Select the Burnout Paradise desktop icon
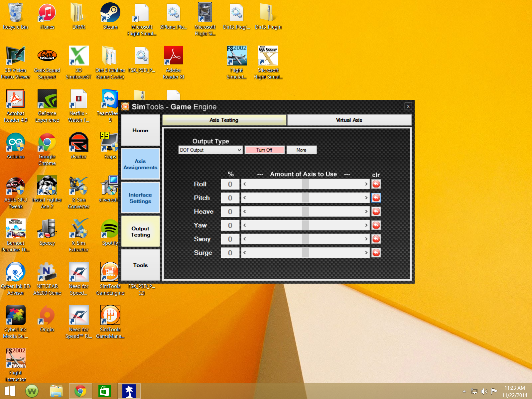Screen dimensions: 532x399 click(x=16, y=235)
